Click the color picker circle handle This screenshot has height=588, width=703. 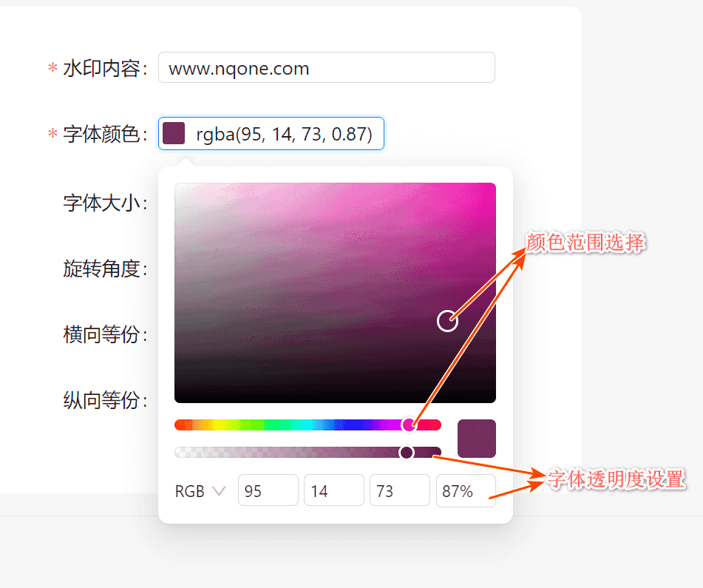tap(447, 321)
